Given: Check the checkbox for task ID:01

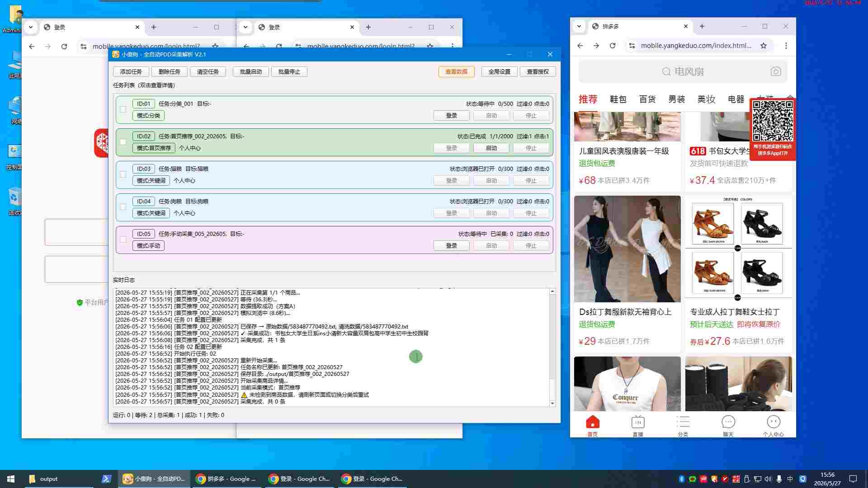Looking at the screenshot, I should point(123,109).
